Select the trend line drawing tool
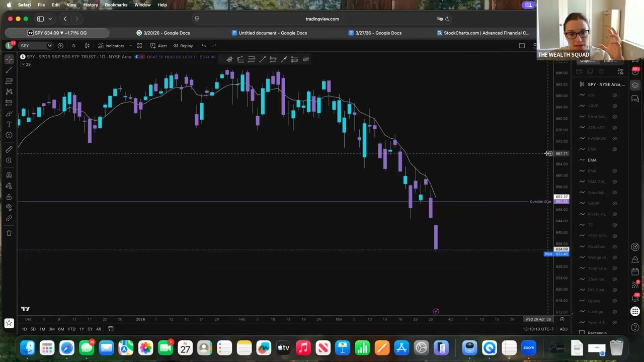Image resolution: width=644 pixels, height=362 pixels. [9, 70]
